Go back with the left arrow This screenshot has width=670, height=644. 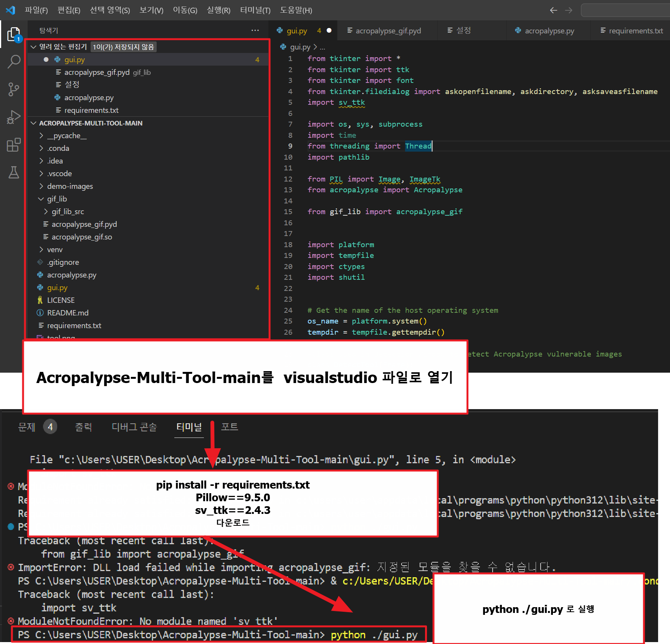coord(553,10)
